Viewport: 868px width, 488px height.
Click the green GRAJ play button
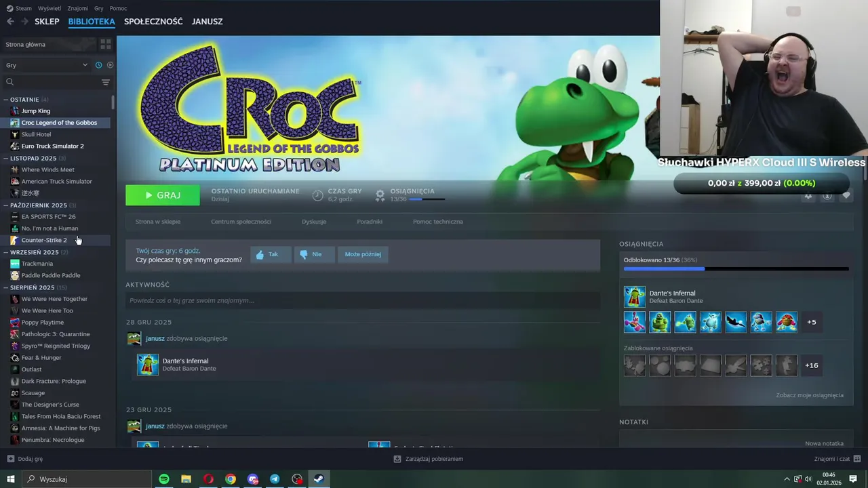(x=163, y=195)
